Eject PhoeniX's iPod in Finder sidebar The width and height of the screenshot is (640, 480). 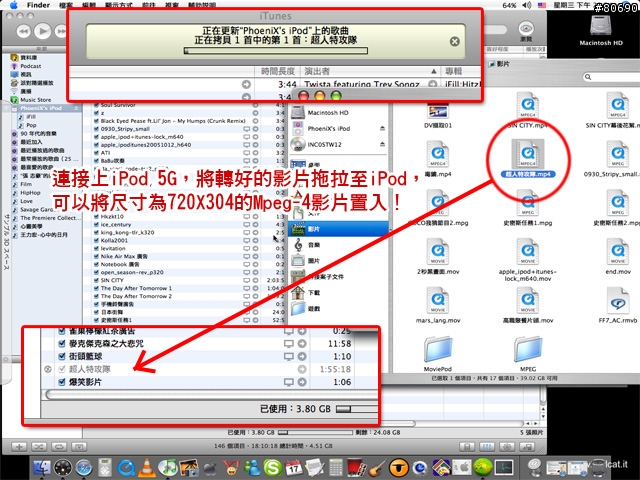click(382, 129)
